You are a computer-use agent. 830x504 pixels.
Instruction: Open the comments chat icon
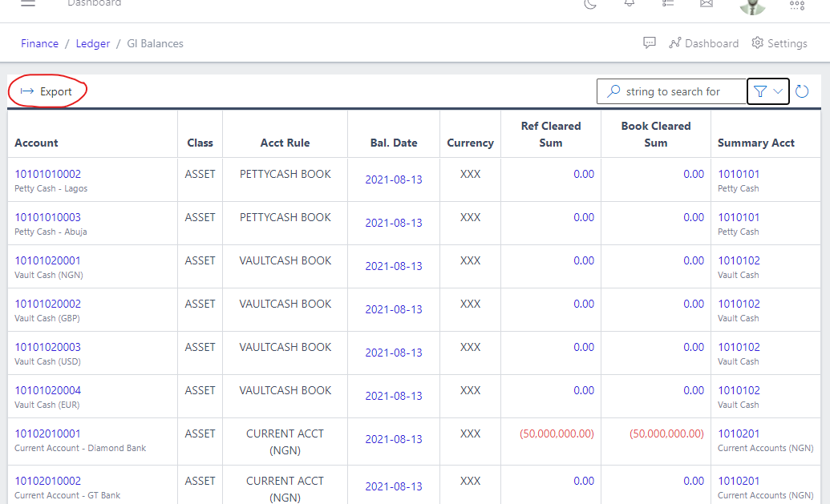coord(650,43)
